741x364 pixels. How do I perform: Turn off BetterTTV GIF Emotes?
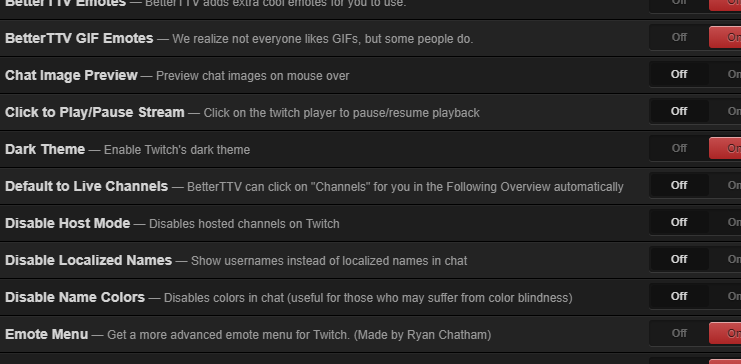(679, 37)
